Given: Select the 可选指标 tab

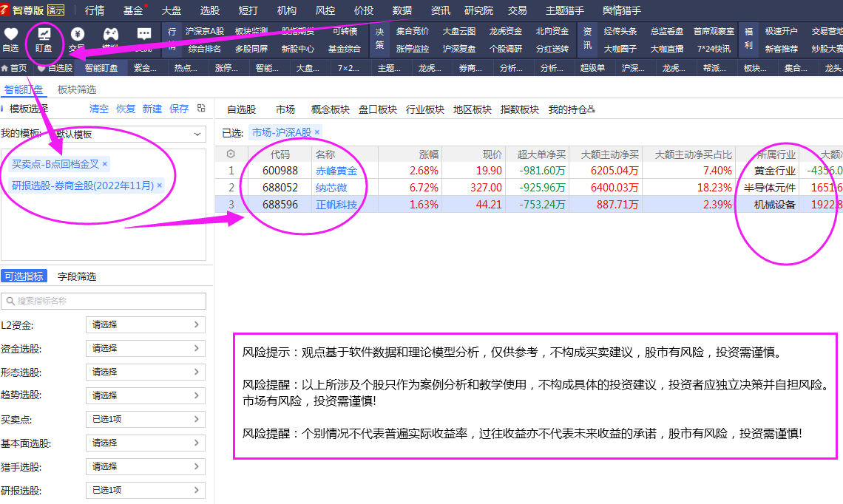Looking at the screenshot, I should pyautogui.click(x=24, y=276).
